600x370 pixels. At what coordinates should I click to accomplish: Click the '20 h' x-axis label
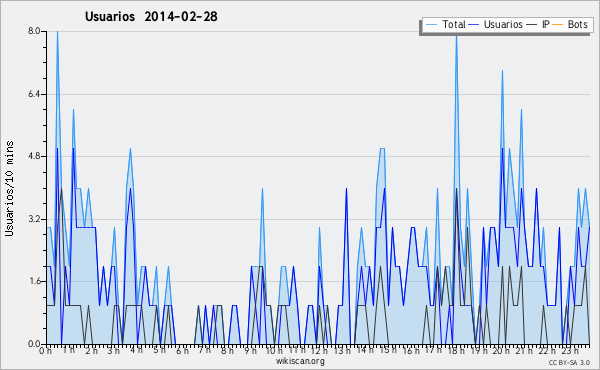coord(501,350)
